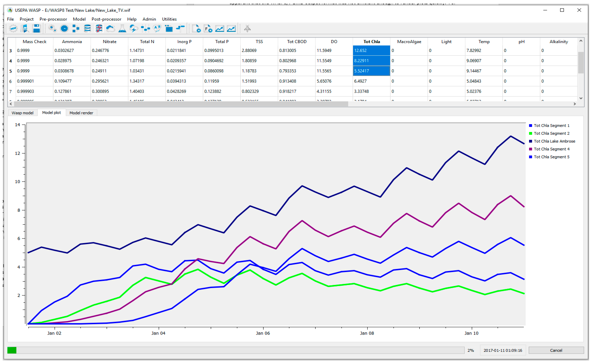This screenshot has width=592, height=364.
Task: Click the database with red lightning icon
Action: (x=99, y=29)
